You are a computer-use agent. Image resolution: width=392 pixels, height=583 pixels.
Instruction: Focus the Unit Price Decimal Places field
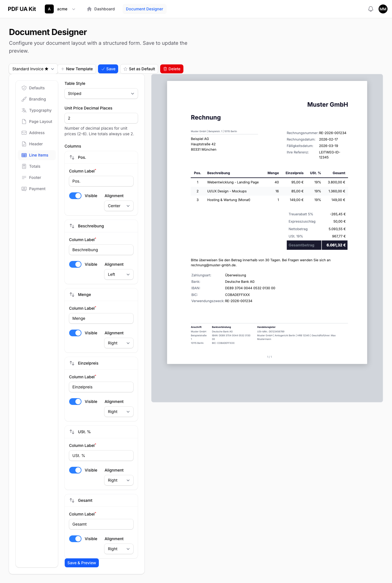coord(101,118)
